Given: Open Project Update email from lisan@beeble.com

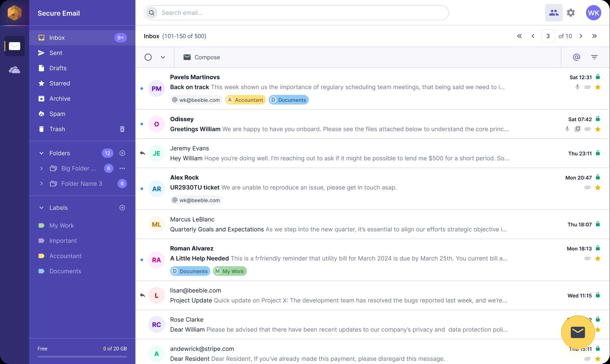Looking at the screenshot, I should [372, 296].
